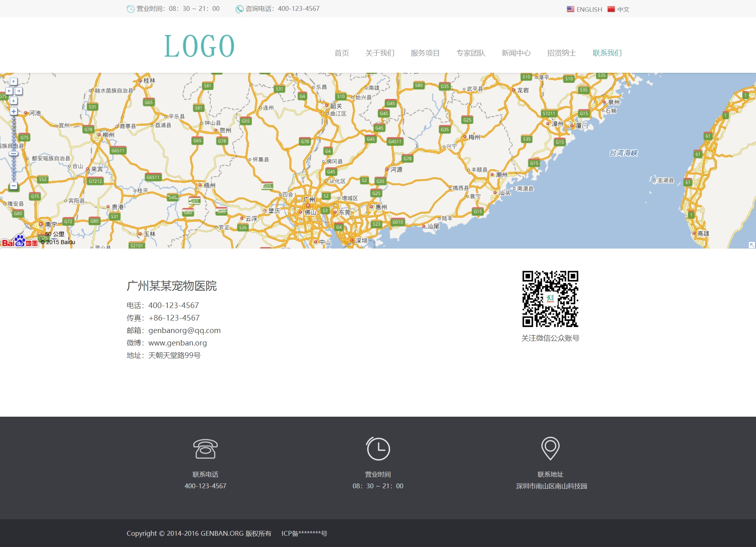This screenshot has width=756, height=547.
Task: Zoom out with the map minus button
Action: (14, 186)
